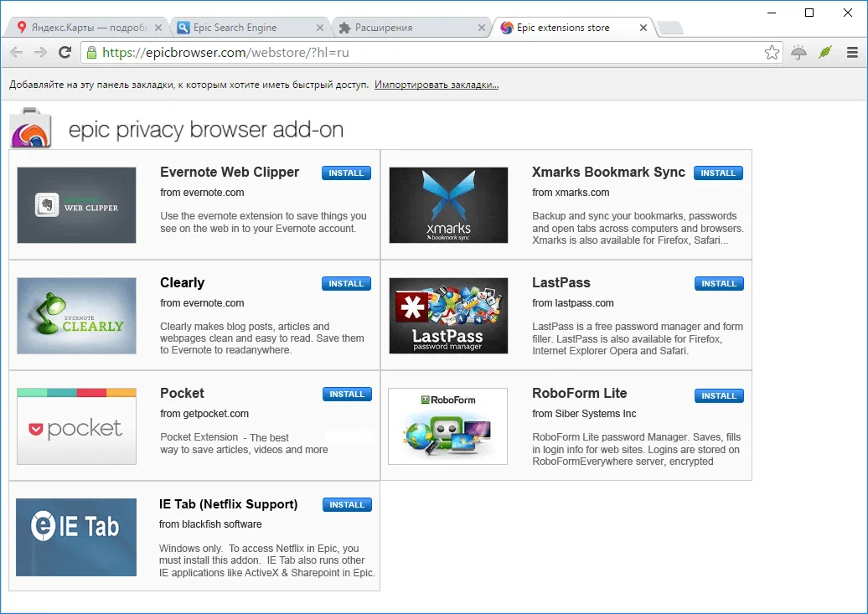This screenshot has width=868, height=614.
Task: Click the green plug proxy icon
Action: coord(824,53)
